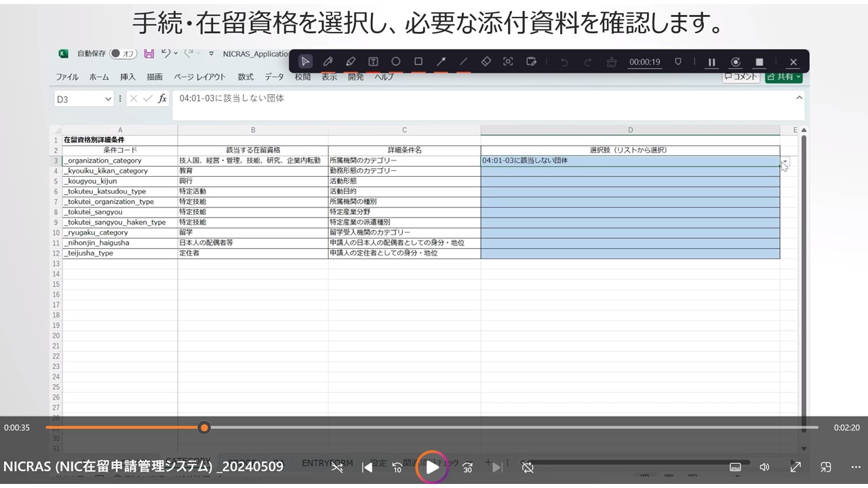Click the video progress bar handle
The width and height of the screenshot is (868, 488).
204,428
